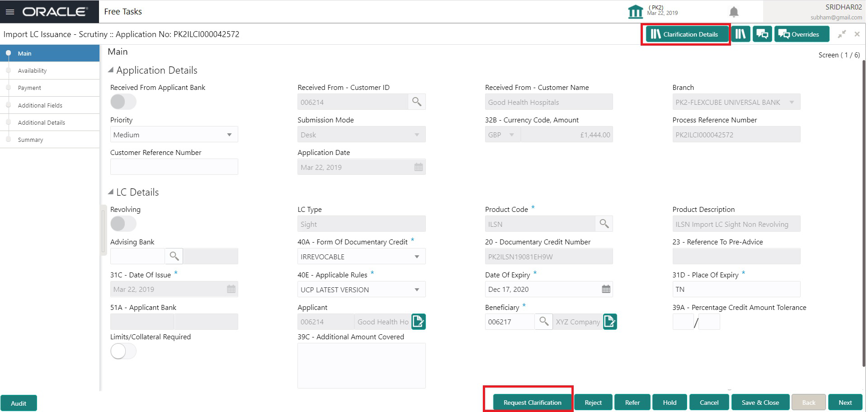Click the Date Of Expiry field
The image size is (868, 412).
tap(549, 289)
